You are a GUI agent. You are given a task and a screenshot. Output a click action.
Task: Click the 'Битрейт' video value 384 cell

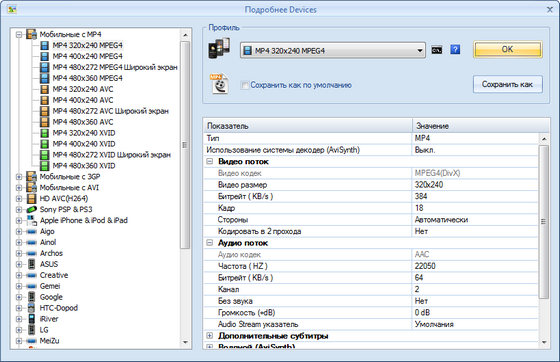(475, 196)
